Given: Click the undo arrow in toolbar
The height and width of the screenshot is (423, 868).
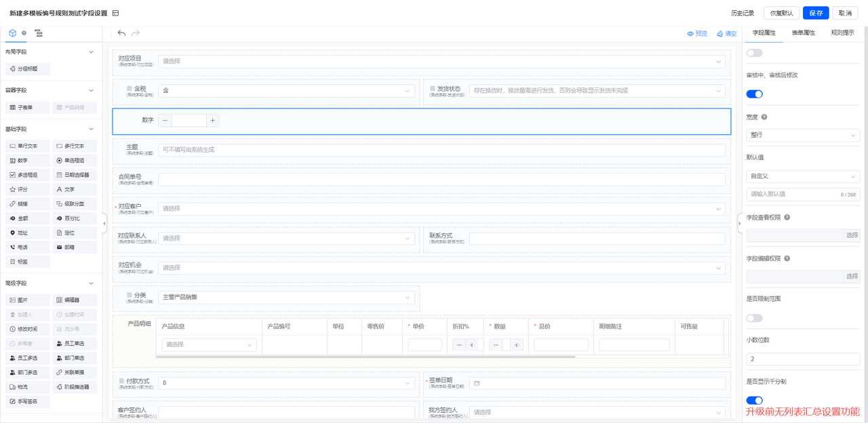Looking at the screenshot, I should pos(121,33).
